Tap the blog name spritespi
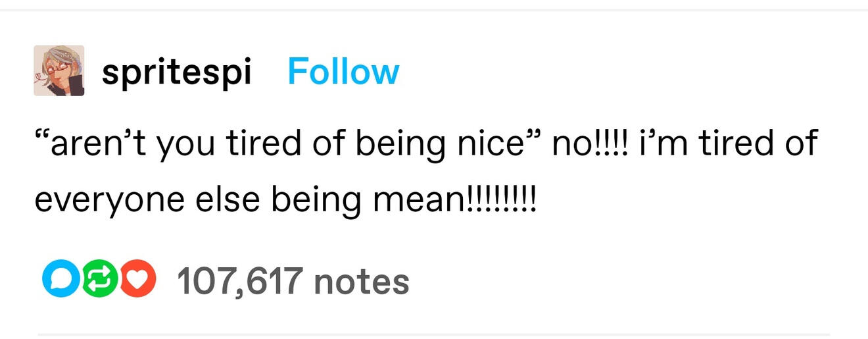Viewport: 868px width, 339px height. (x=176, y=72)
